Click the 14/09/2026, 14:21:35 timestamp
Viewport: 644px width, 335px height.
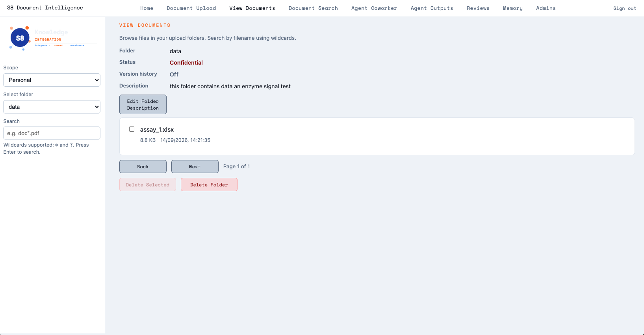[x=185, y=140]
